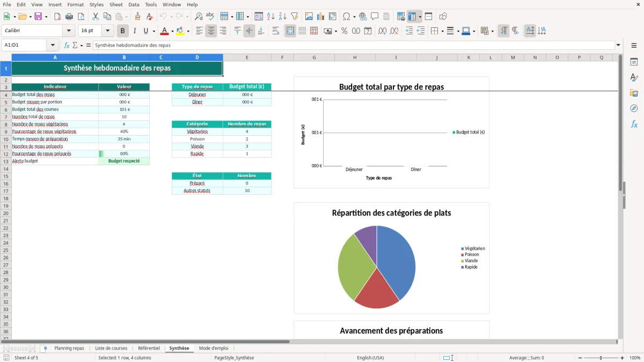Adjust the zoom slider handle

[601, 358]
